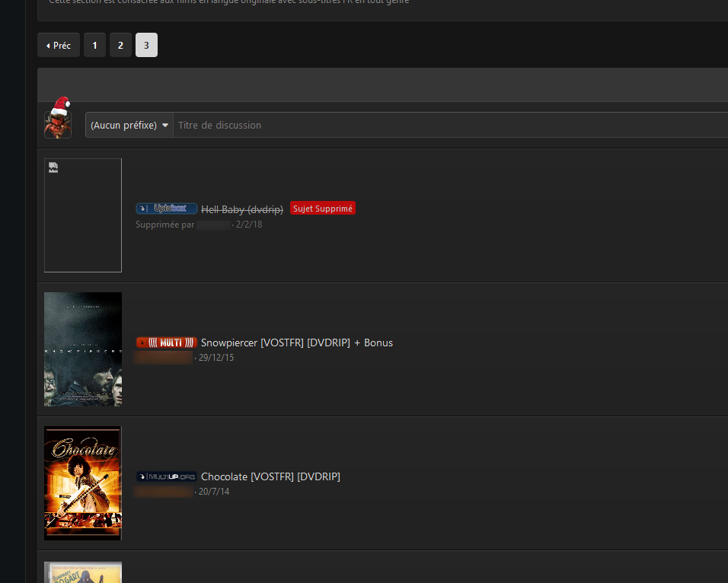The height and width of the screenshot is (583, 728).
Task: Open the deleted Hell Baby (dvdrip) thread
Action: 242,209
